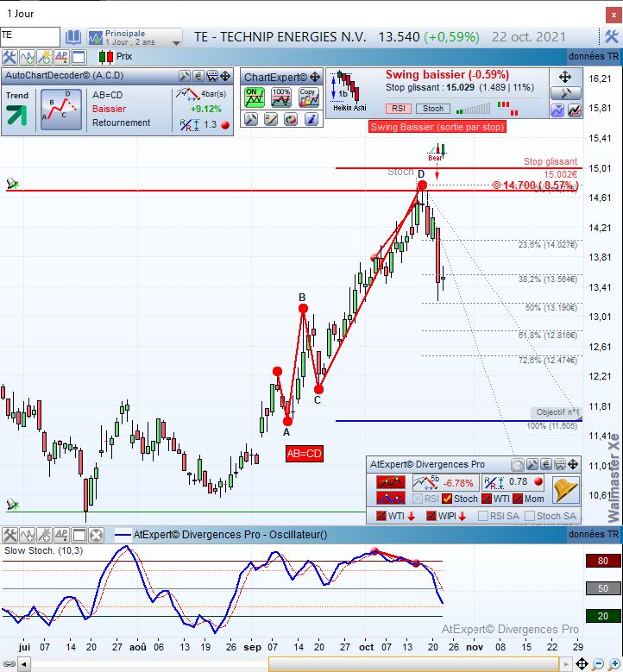Open the oscillator panel tools icon
Viewport: 623px width, 672px height.
[9, 536]
